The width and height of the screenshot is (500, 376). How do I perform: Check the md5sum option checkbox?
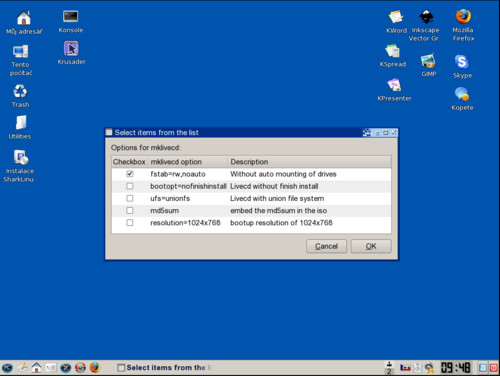coord(130,210)
